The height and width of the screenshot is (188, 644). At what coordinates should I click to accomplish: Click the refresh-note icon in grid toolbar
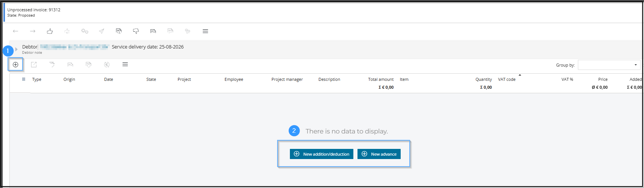point(89,65)
